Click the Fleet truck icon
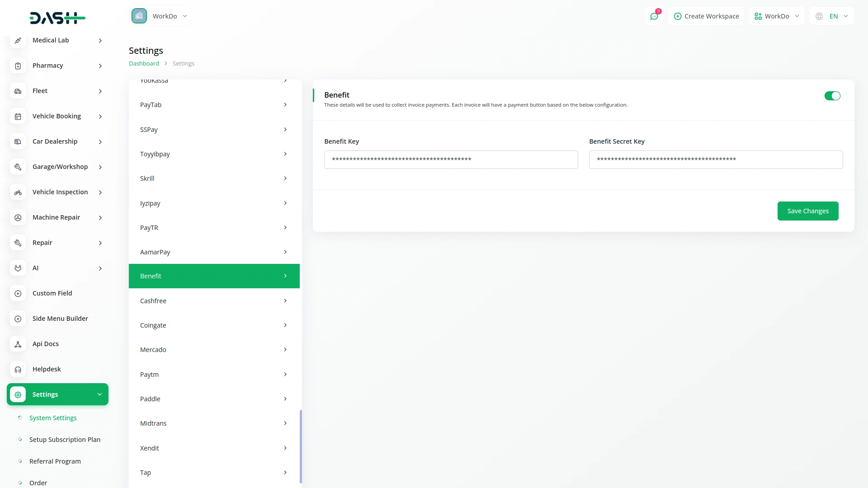 (18, 91)
